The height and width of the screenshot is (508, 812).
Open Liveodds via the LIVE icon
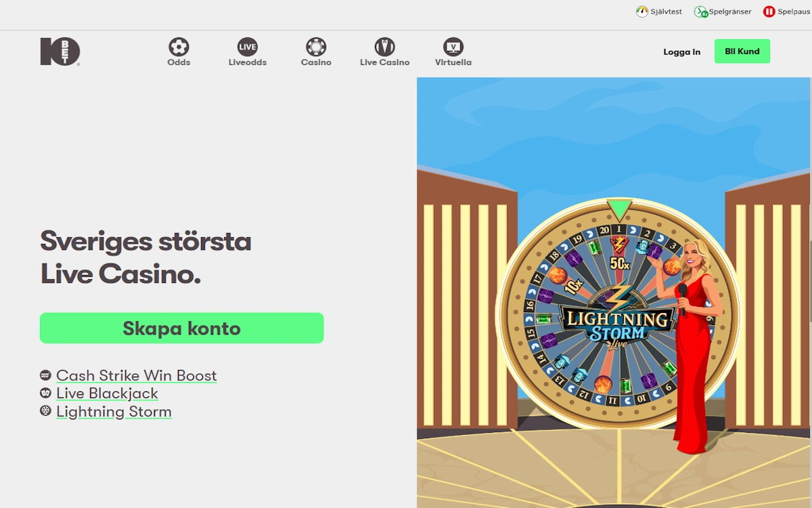tap(247, 47)
